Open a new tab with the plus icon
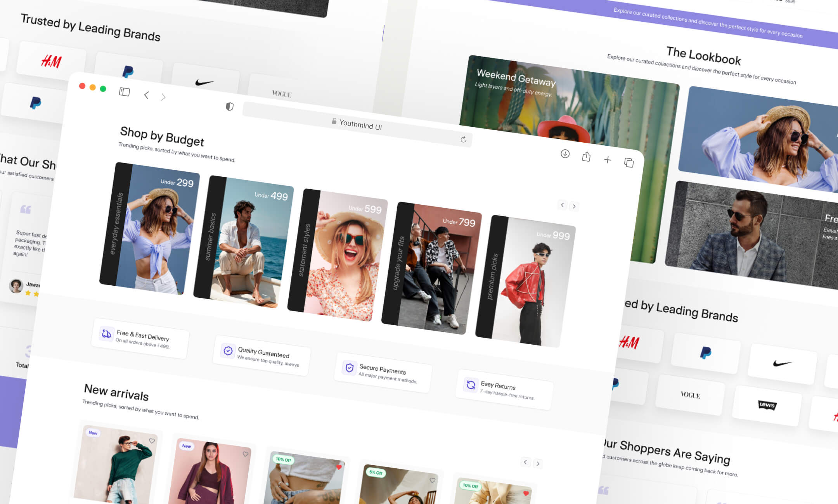 (608, 159)
